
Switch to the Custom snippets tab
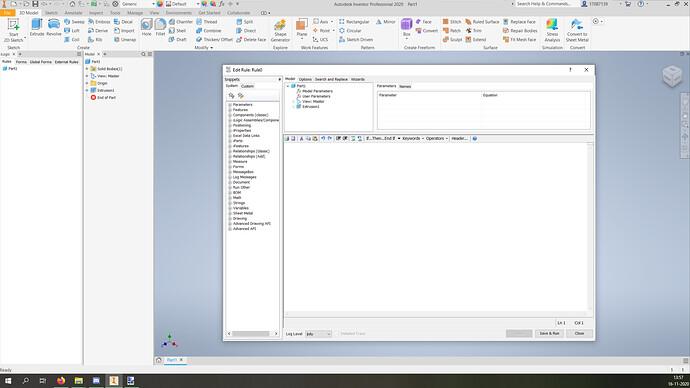pyautogui.click(x=247, y=86)
